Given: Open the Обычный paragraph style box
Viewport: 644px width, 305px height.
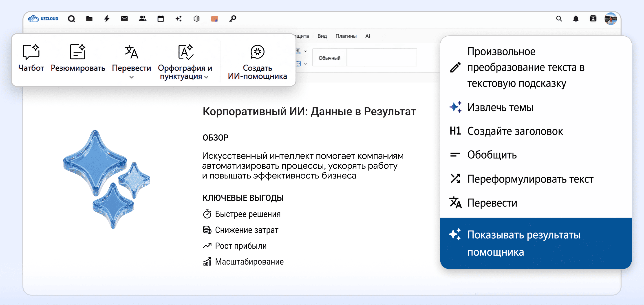Looking at the screenshot, I should [x=329, y=58].
